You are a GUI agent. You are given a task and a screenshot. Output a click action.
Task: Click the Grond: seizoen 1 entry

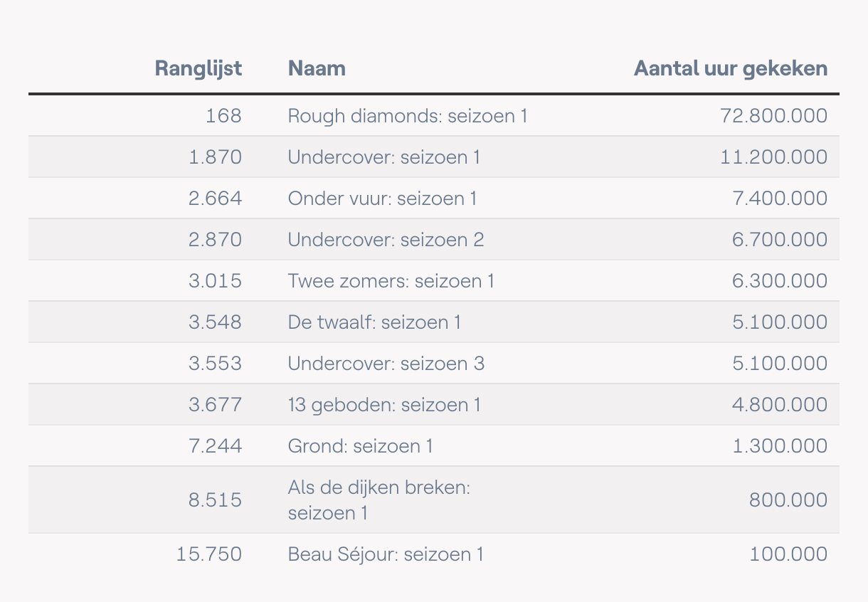360,445
